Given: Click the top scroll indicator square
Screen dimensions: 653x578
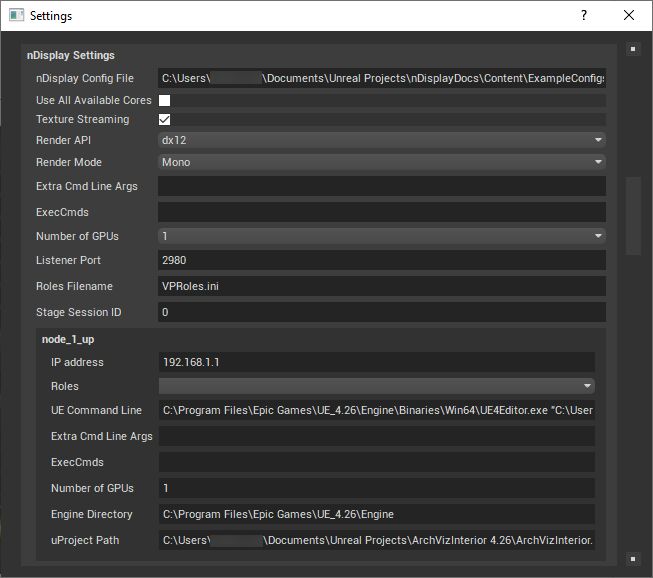Looking at the screenshot, I should point(632,48).
